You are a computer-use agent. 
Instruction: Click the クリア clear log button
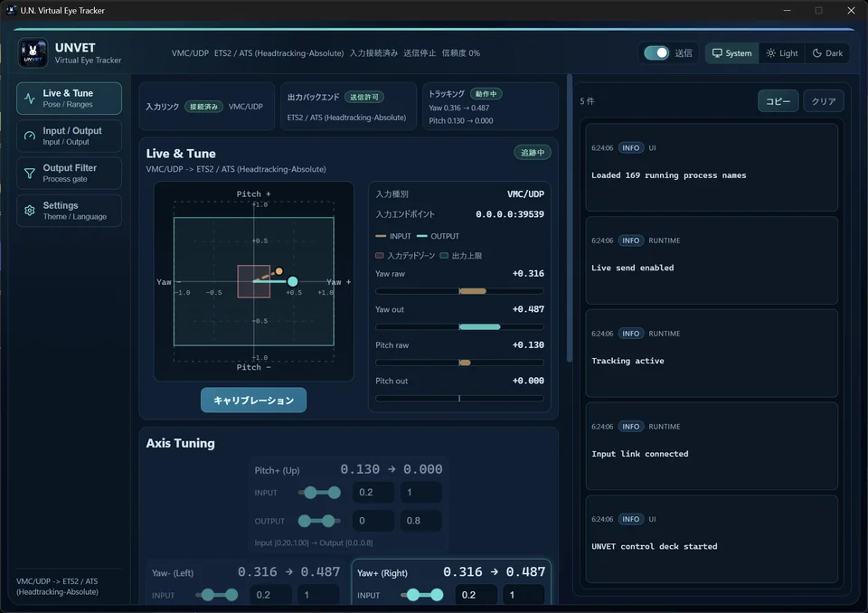(x=824, y=100)
